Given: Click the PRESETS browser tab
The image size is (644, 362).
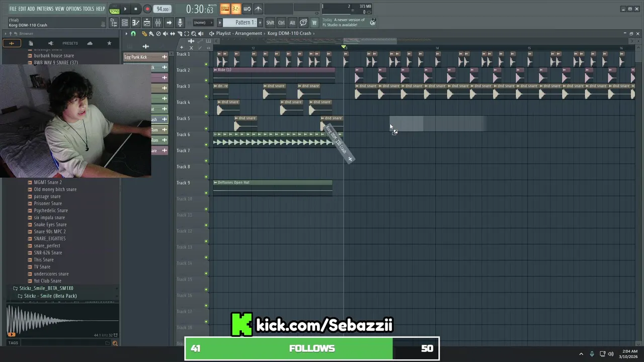Looking at the screenshot, I should (70, 43).
